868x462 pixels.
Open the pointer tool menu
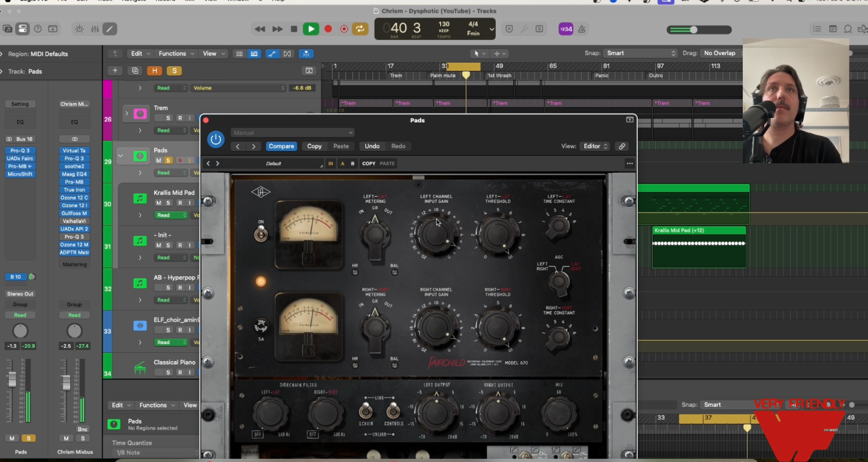click(x=478, y=53)
